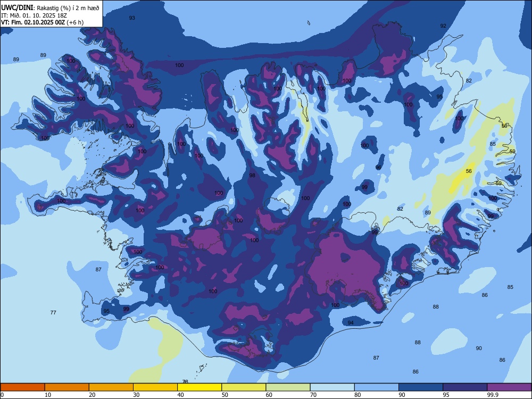Click the 'VT: Fim. 02.10.2025 00Z (+6 h)' line

[43, 22]
